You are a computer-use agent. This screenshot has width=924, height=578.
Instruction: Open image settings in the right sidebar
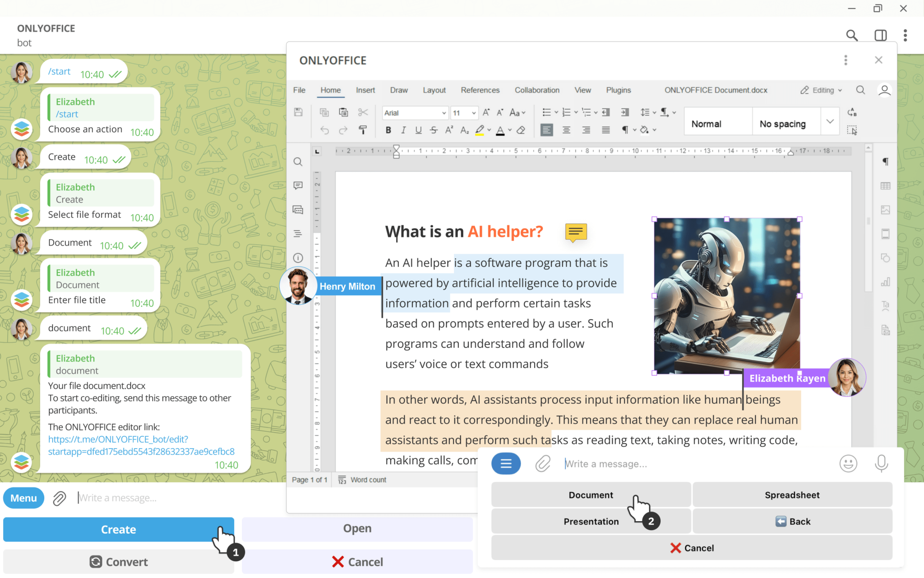(886, 210)
